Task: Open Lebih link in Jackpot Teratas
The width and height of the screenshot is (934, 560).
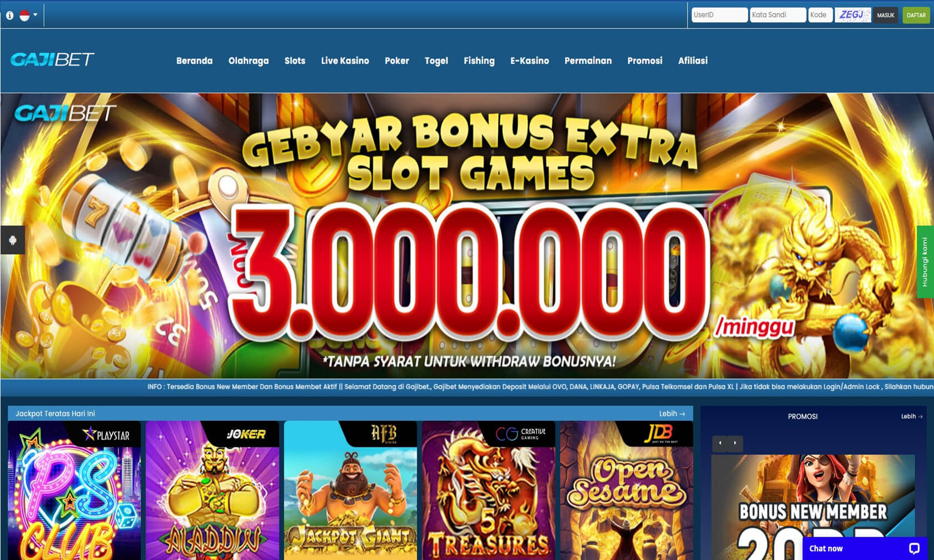Action: pyautogui.click(x=672, y=413)
